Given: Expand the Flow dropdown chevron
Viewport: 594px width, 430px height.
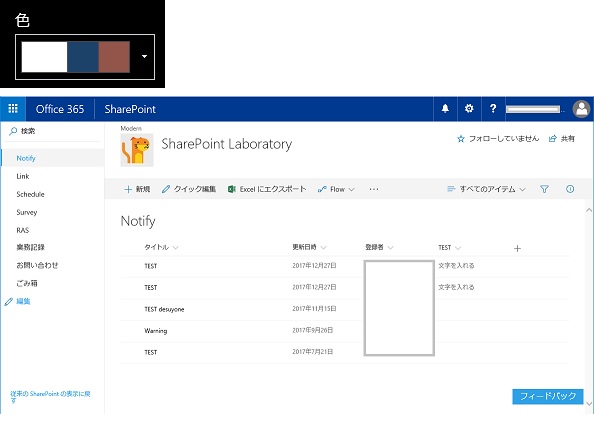Looking at the screenshot, I should [x=351, y=189].
